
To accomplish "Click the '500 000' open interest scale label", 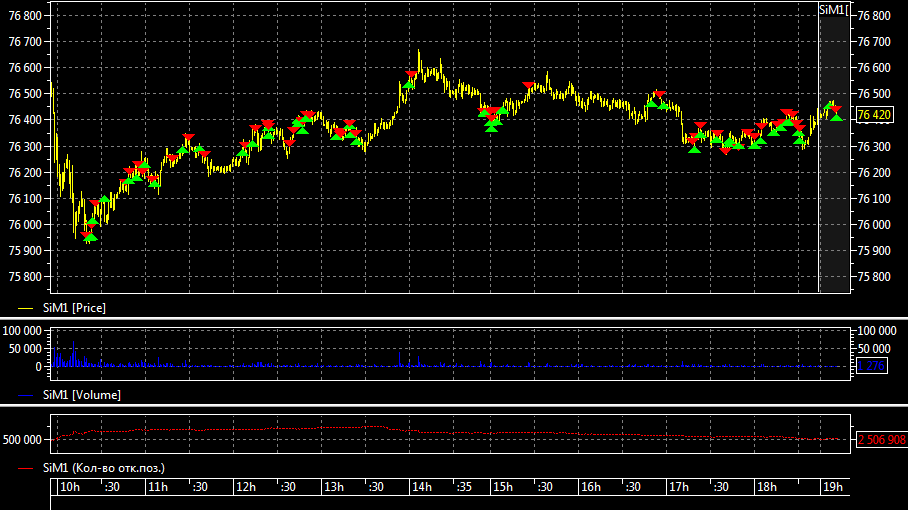I will pos(22,440).
